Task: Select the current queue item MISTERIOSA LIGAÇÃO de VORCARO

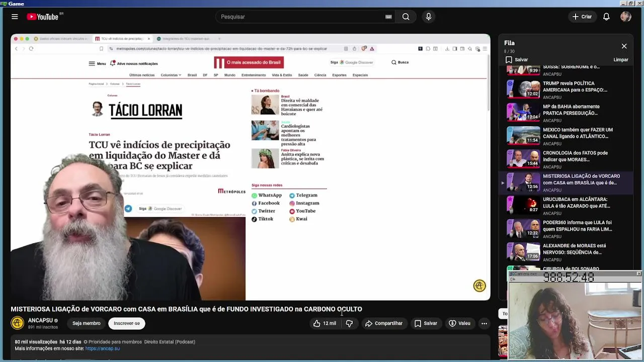Action: (x=566, y=183)
